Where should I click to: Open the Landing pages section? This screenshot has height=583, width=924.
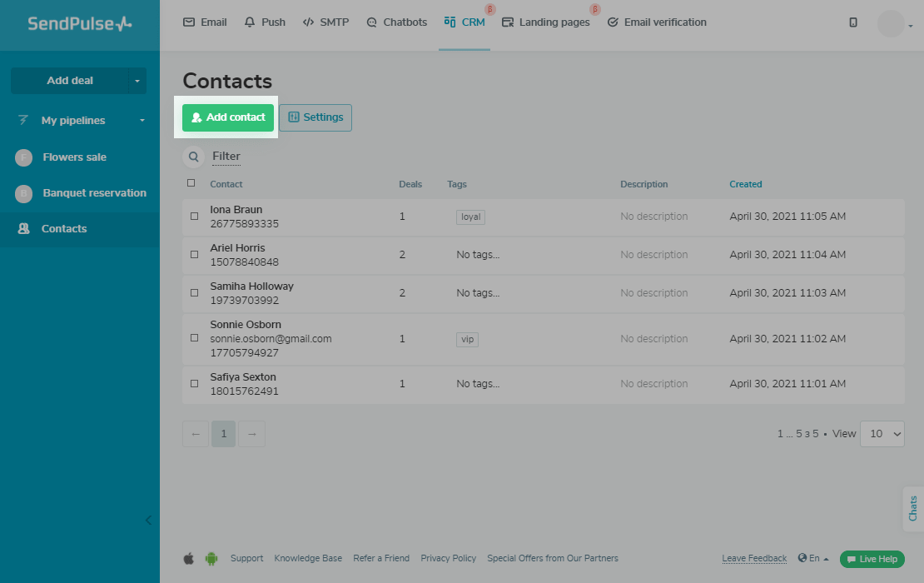coord(546,22)
